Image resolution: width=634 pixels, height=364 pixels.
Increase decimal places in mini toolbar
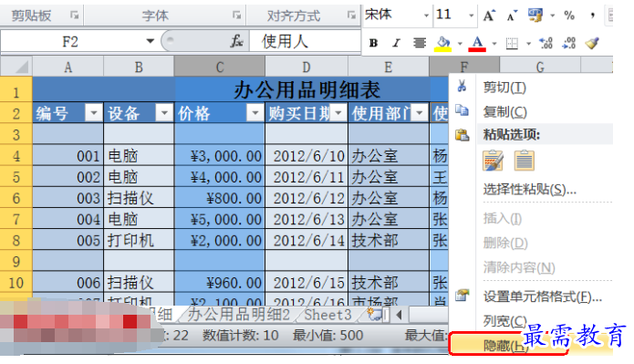[546, 43]
